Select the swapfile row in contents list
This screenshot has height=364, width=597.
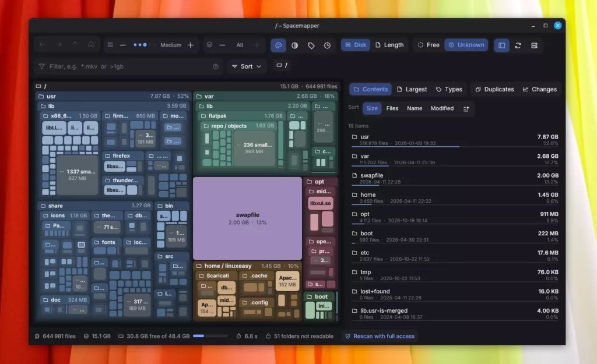(455, 178)
